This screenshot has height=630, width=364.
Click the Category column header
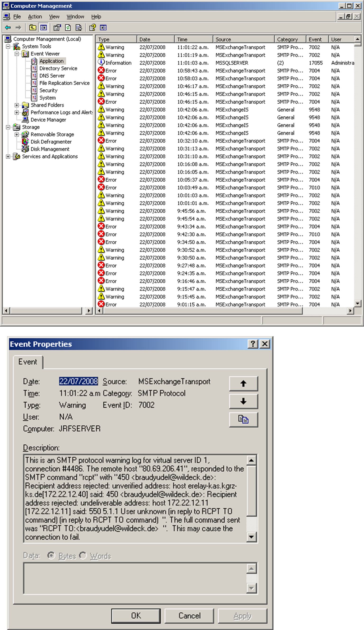pos(290,39)
